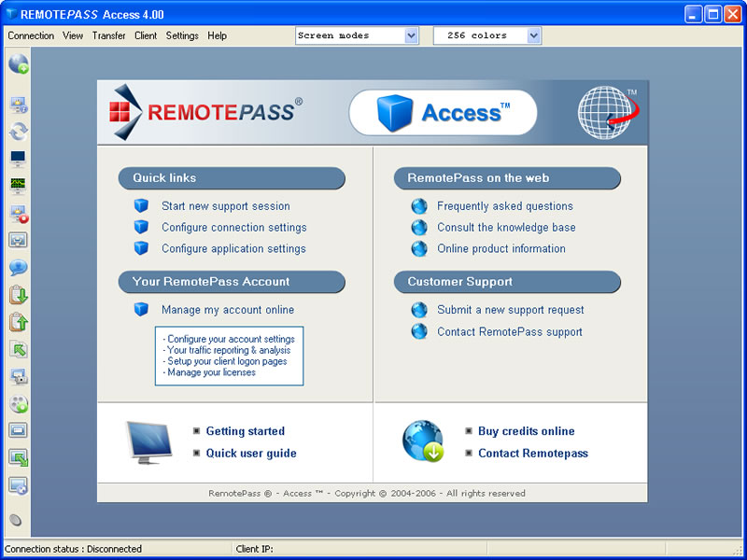This screenshot has height=560, width=747.
Task: Click the film reel recording sidebar icon
Action: (x=19, y=404)
